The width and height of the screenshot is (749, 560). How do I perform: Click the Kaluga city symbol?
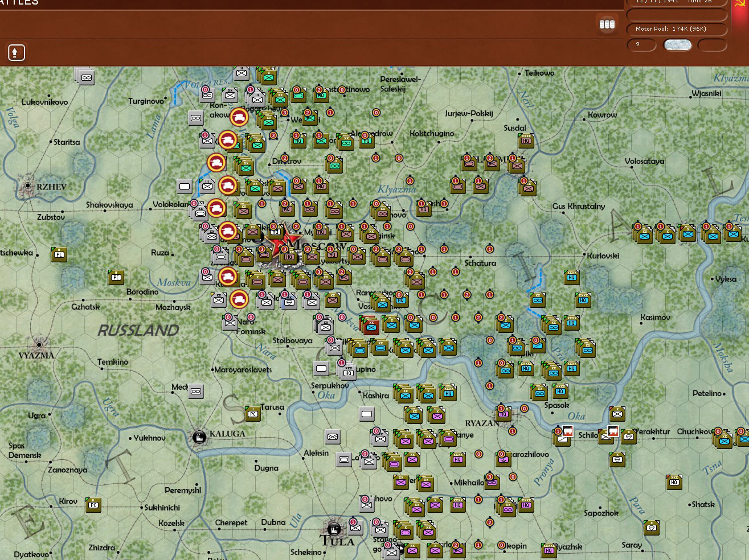click(x=199, y=437)
